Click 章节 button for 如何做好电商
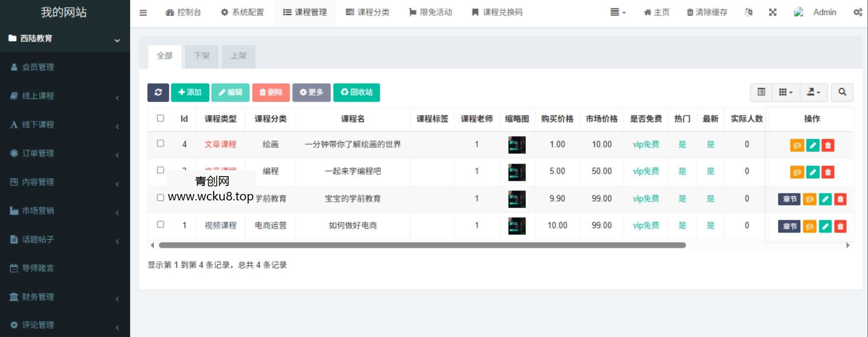The height and width of the screenshot is (337, 868). click(790, 226)
